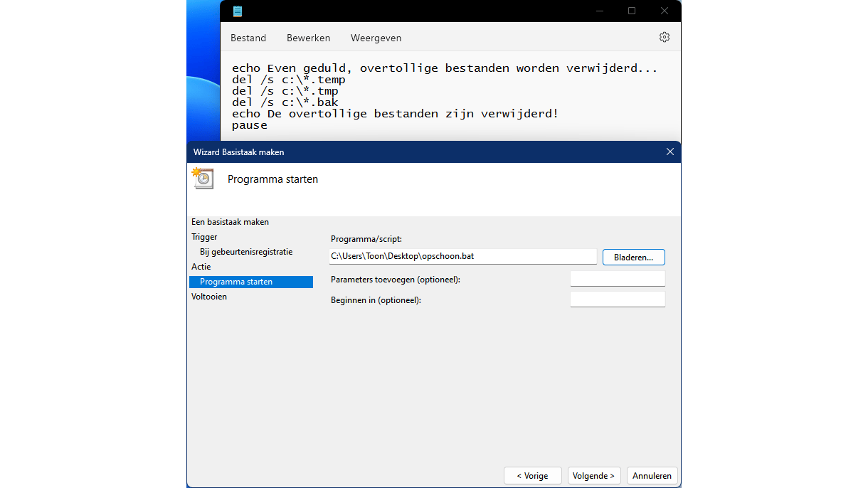Open the Bewerken menu
Screen dimensions: 868x488
308,37
